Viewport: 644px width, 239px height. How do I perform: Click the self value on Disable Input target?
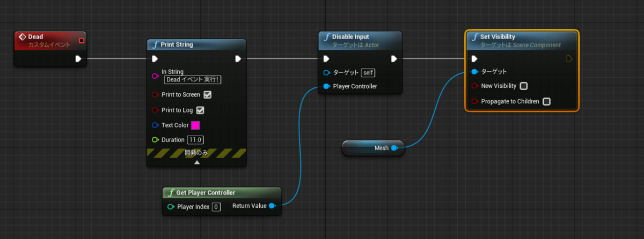click(368, 72)
